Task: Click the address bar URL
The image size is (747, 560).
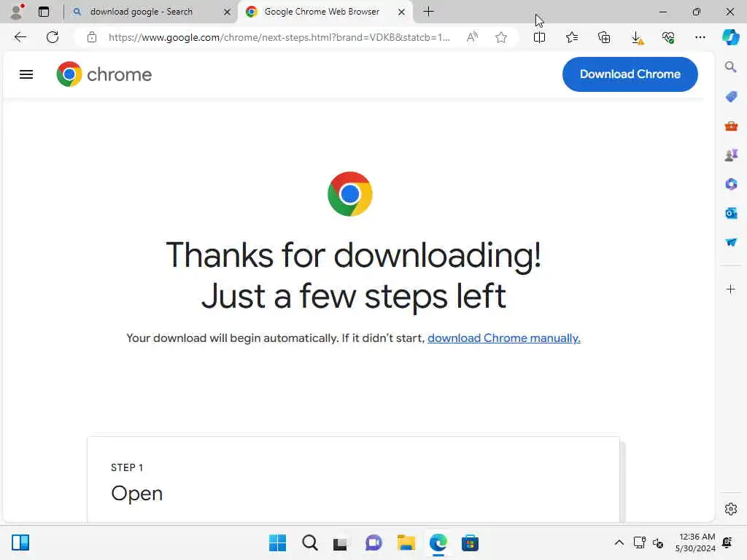Action: click(x=279, y=37)
